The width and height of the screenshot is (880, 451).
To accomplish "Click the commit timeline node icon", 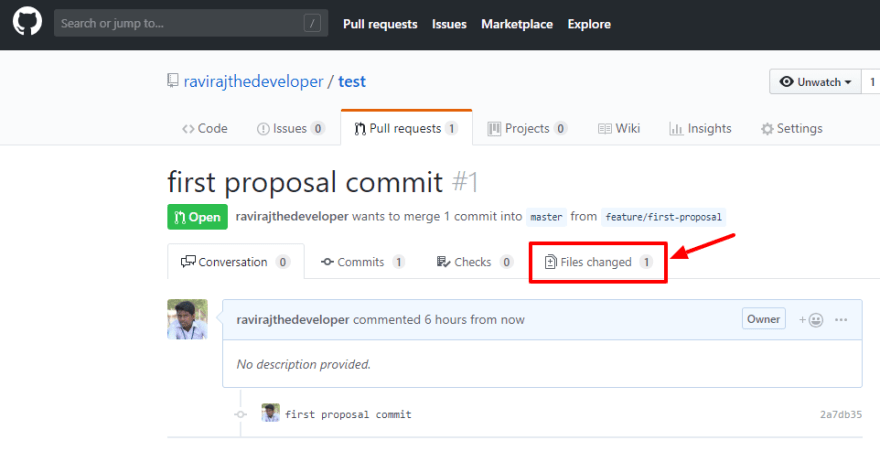I will [241, 415].
